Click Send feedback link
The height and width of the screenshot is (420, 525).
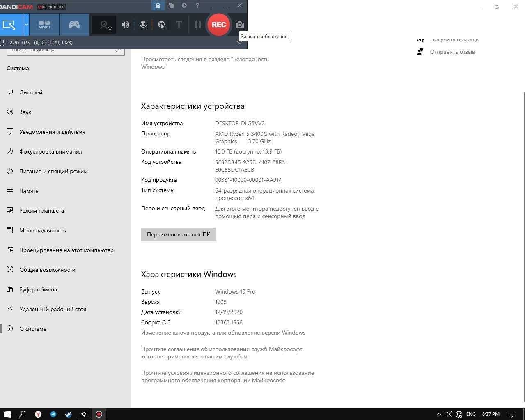click(452, 52)
